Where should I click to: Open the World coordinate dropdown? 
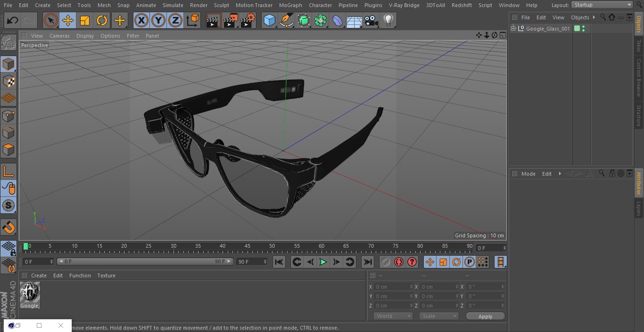click(x=393, y=316)
